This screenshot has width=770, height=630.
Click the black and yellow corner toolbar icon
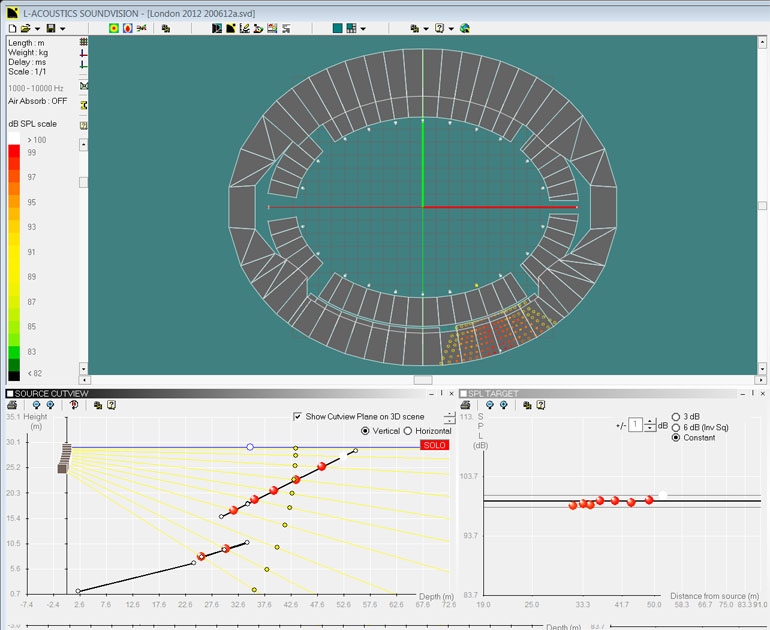230,28
